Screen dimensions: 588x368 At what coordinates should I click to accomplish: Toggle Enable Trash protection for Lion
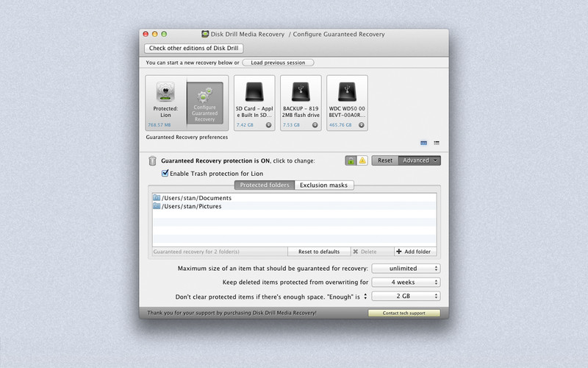tap(165, 173)
